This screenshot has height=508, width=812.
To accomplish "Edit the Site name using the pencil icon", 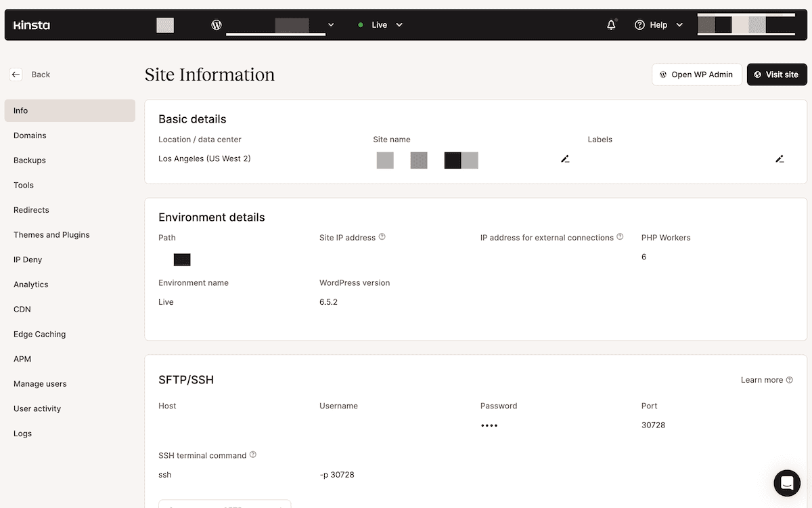I will coord(566,158).
